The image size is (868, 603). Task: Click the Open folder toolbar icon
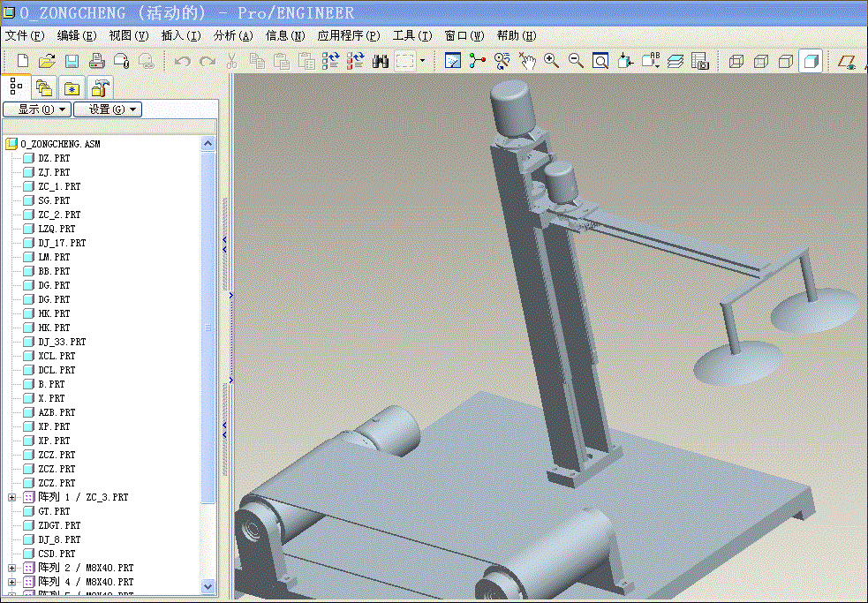pos(47,61)
